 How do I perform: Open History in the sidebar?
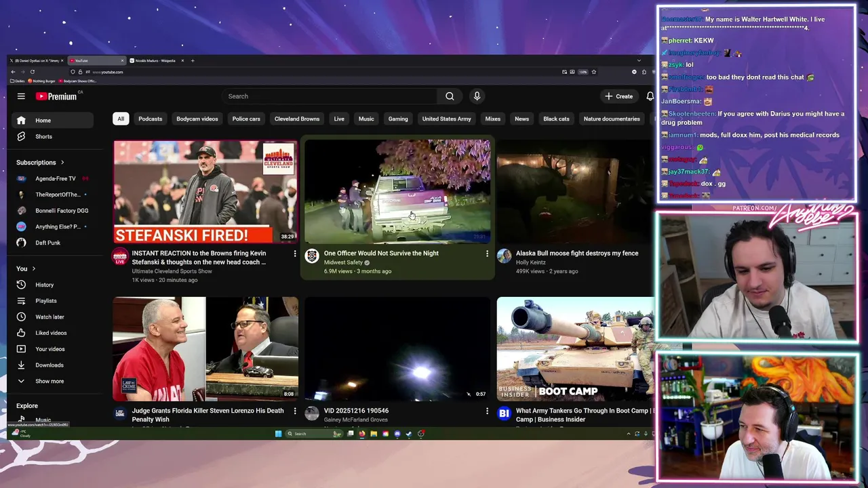point(52,285)
